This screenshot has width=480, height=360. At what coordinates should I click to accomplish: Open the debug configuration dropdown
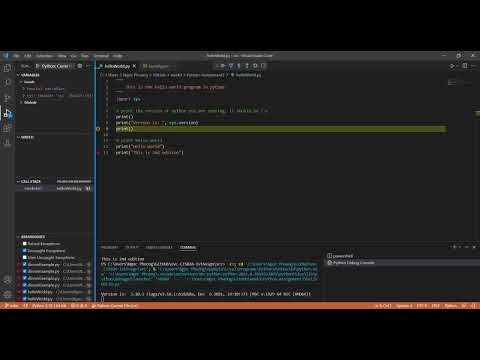[x=57, y=66]
